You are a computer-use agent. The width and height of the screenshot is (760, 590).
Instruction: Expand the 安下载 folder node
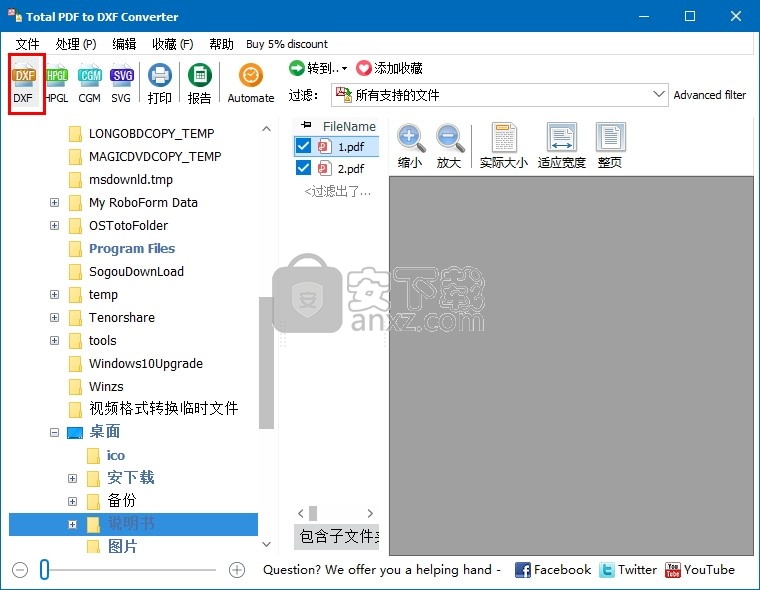click(72, 478)
